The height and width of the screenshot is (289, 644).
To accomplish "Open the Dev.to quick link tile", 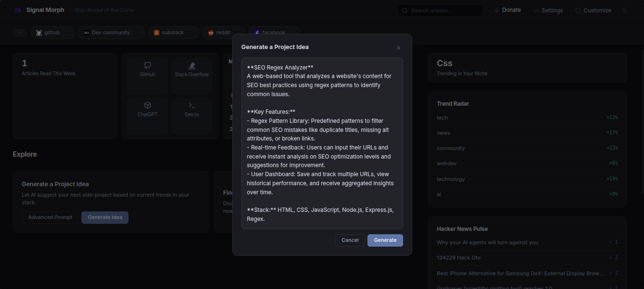I will (192, 116).
